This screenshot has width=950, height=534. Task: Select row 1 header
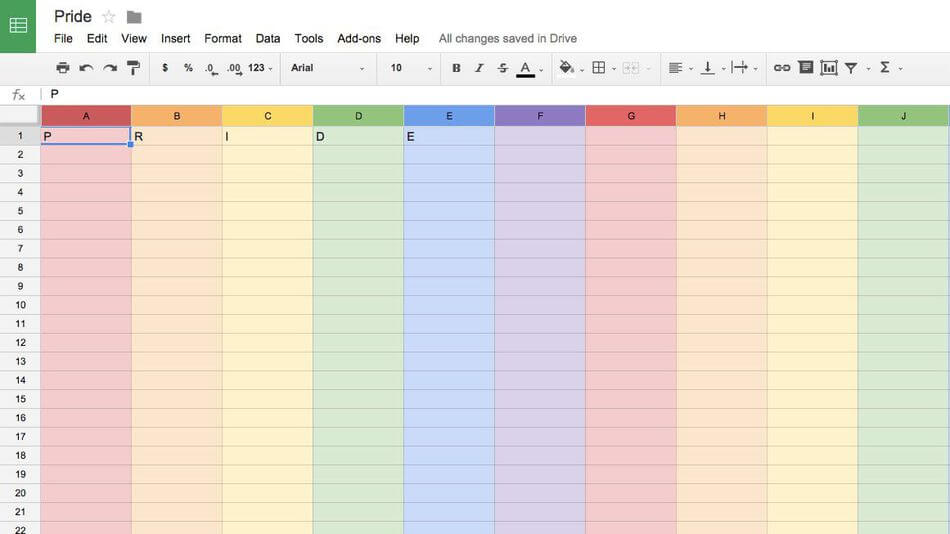(x=20, y=136)
